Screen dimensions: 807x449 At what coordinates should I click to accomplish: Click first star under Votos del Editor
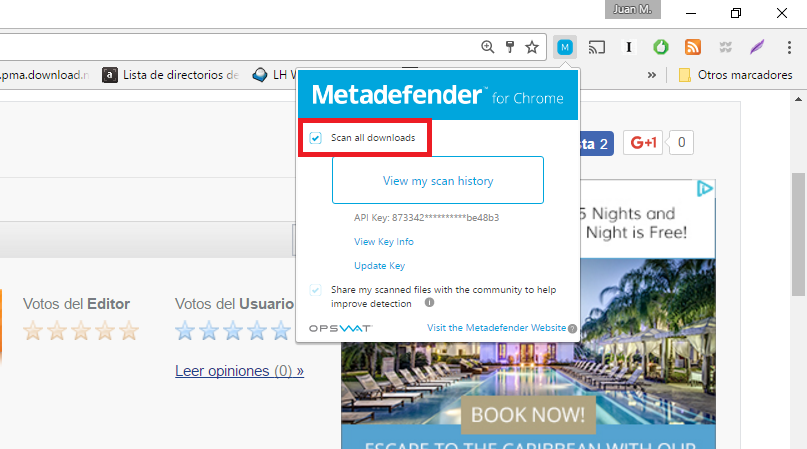pyautogui.click(x=33, y=331)
